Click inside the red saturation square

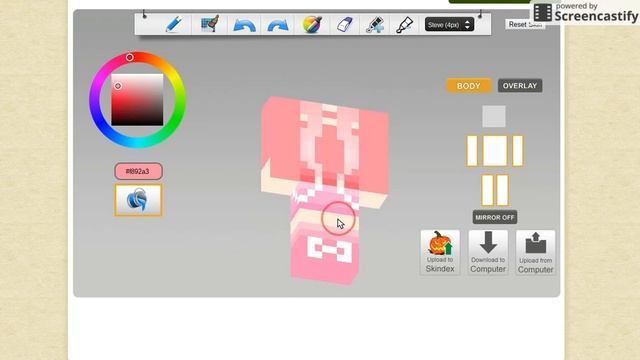pyautogui.click(x=137, y=100)
